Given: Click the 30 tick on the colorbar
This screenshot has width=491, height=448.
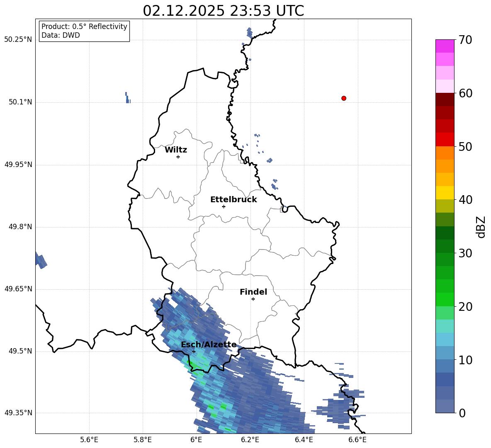Looking at the screenshot, I should (465, 253).
